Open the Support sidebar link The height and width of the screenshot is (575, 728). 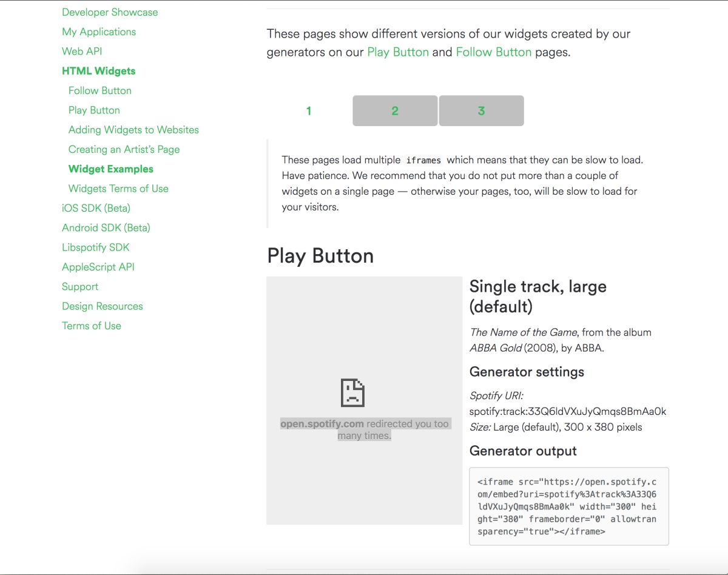click(x=80, y=286)
